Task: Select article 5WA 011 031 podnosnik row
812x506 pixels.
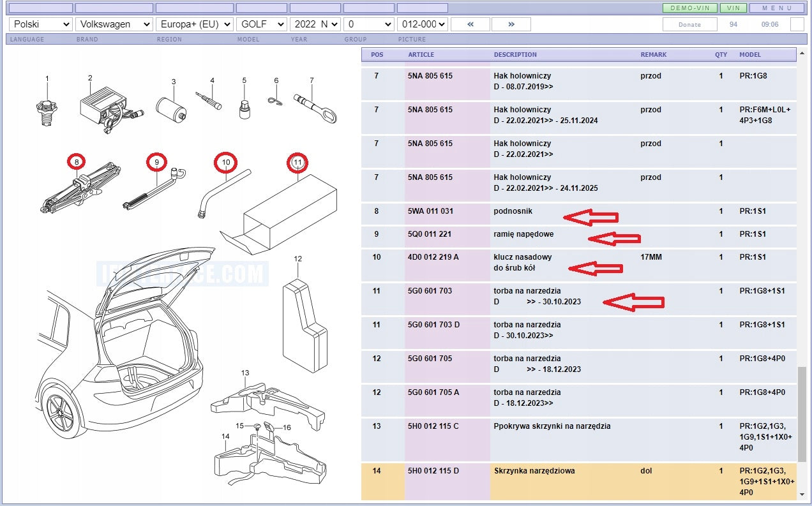Action: coord(579,214)
